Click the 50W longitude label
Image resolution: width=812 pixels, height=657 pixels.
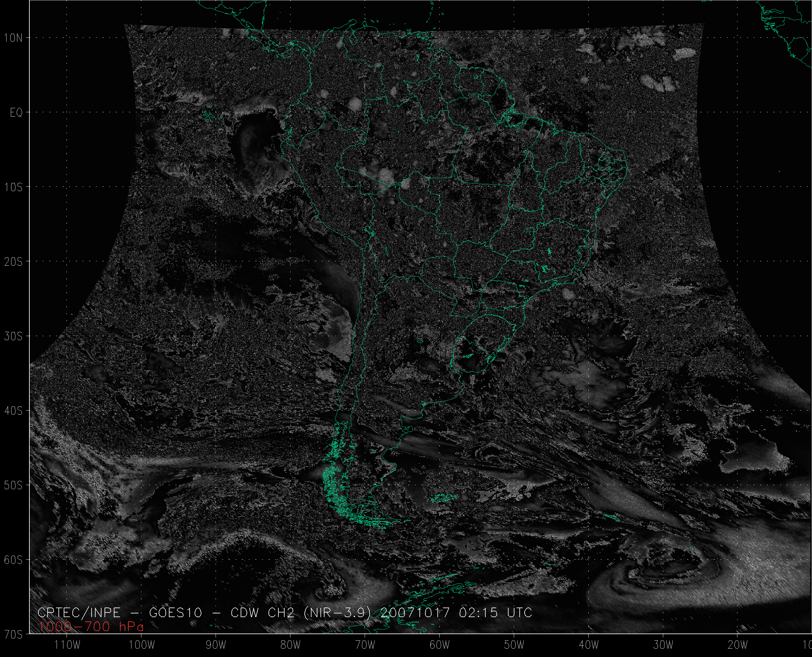point(514,645)
